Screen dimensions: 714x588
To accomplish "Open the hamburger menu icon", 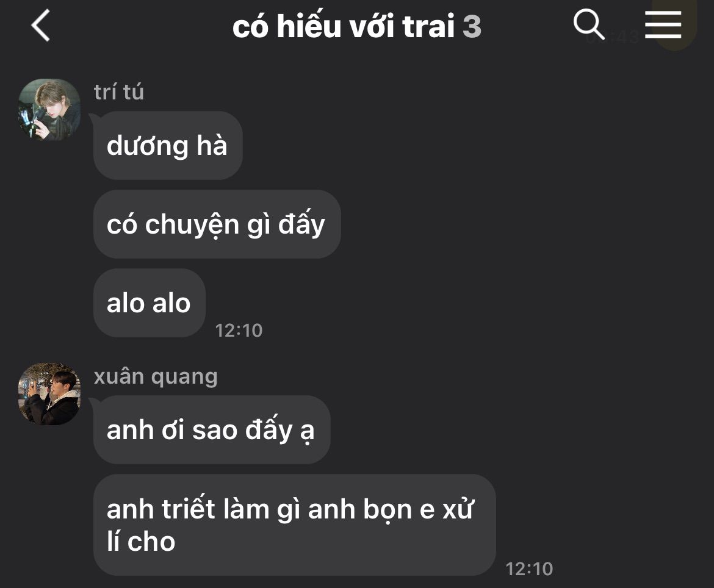I will [663, 25].
